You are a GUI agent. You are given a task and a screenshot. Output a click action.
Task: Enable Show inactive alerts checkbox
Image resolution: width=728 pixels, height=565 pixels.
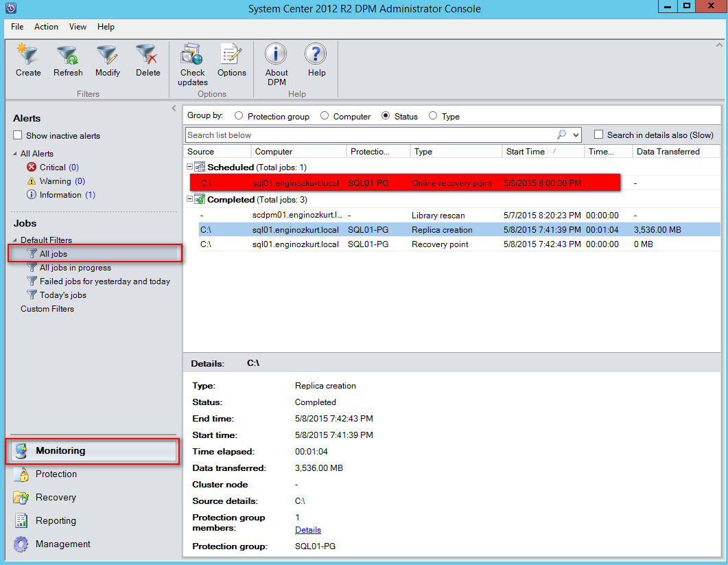18,135
